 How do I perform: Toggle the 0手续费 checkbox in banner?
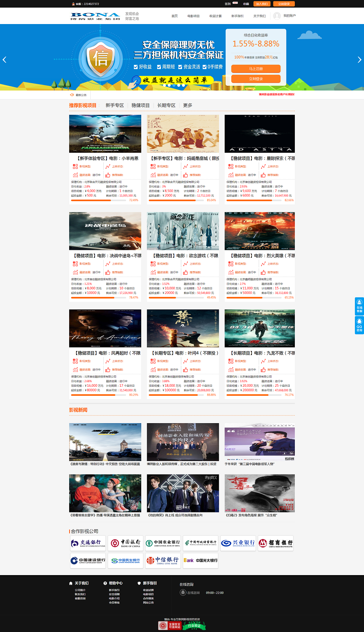coord(205,67)
